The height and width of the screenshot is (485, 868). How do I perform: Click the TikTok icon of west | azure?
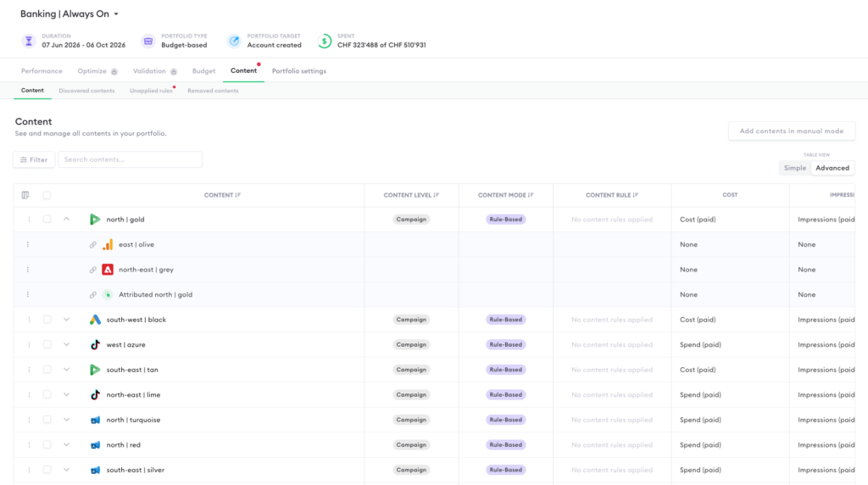[x=95, y=344]
